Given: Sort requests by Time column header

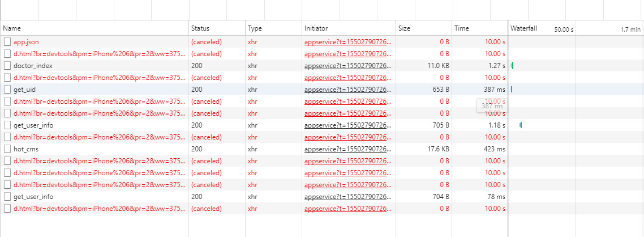Looking at the screenshot, I should click(x=462, y=28).
